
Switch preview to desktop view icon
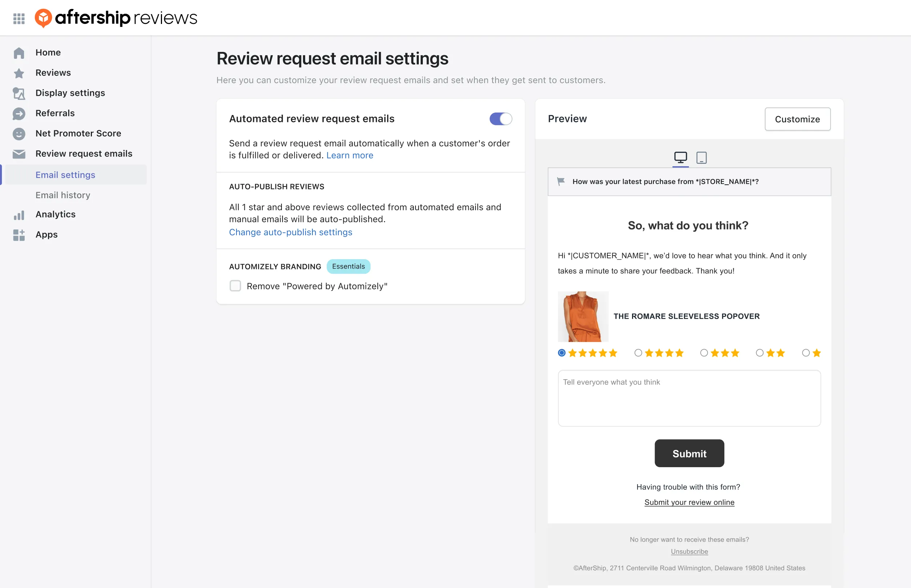[680, 157]
